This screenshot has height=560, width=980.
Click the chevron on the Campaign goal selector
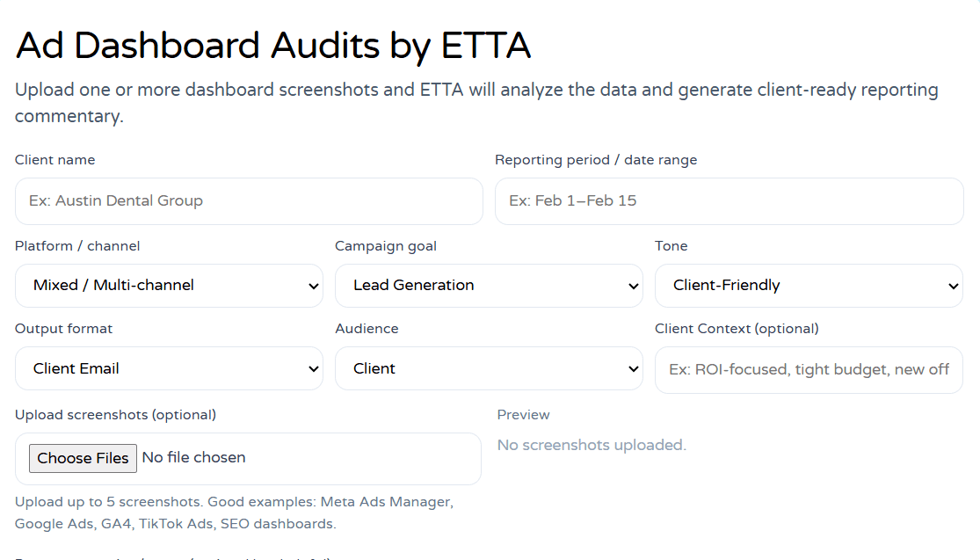click(634, 286)
